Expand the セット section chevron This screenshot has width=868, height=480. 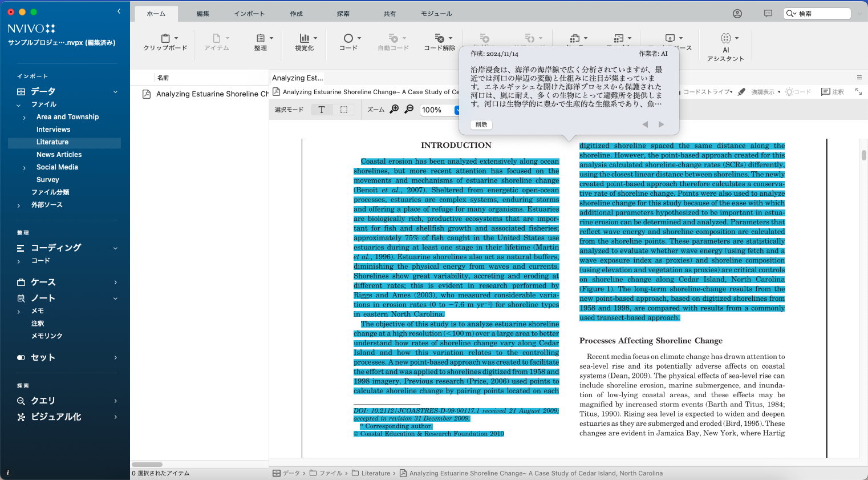tap(115, 358)
